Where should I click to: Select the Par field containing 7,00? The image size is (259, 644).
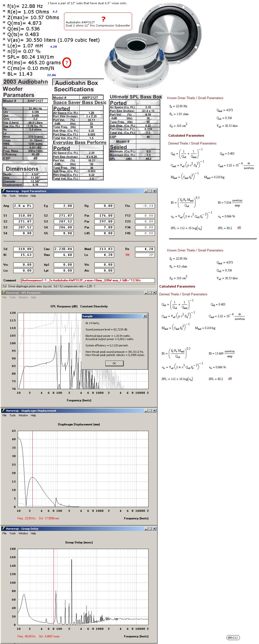pyautogui.click(x=104, y=227)
